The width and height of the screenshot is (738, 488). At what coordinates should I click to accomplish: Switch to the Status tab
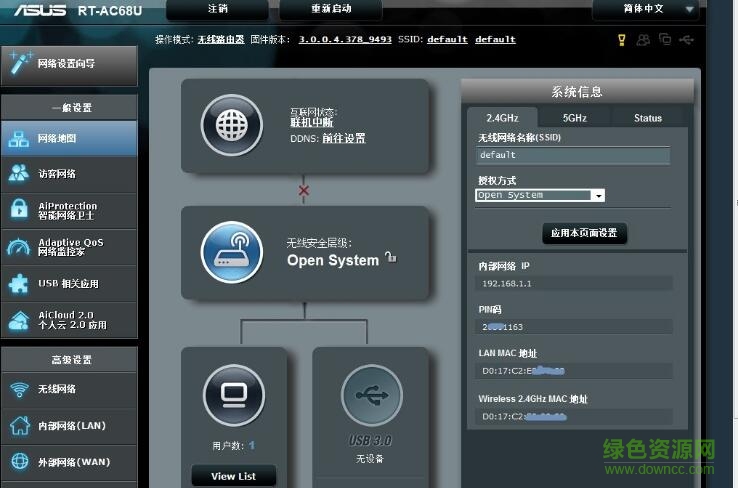click(648, 118)
